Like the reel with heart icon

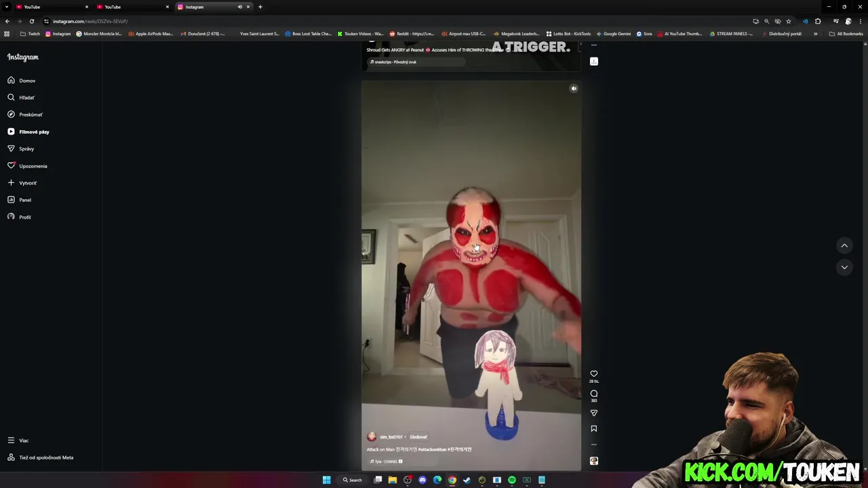coord(594,373)
